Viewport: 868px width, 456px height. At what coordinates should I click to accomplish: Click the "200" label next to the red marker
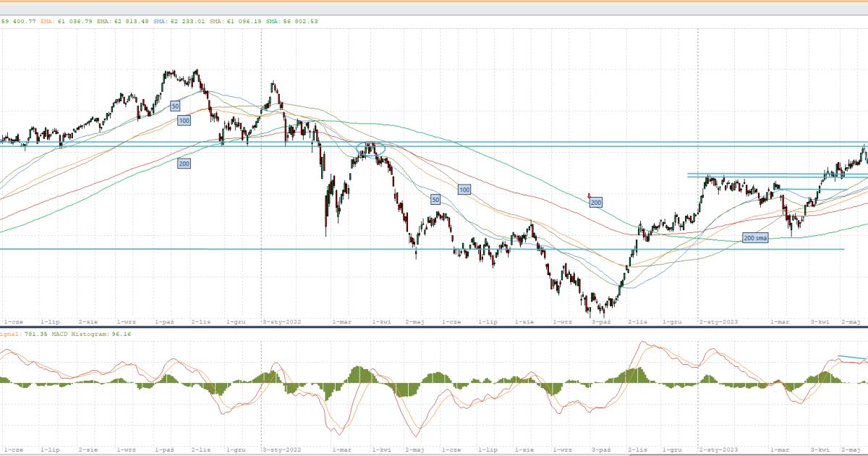pyautogui.click(x=597, y=203)
